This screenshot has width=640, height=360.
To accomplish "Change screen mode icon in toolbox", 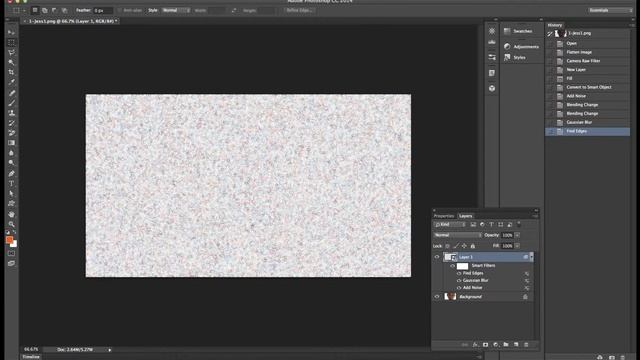I will point(11,264).
